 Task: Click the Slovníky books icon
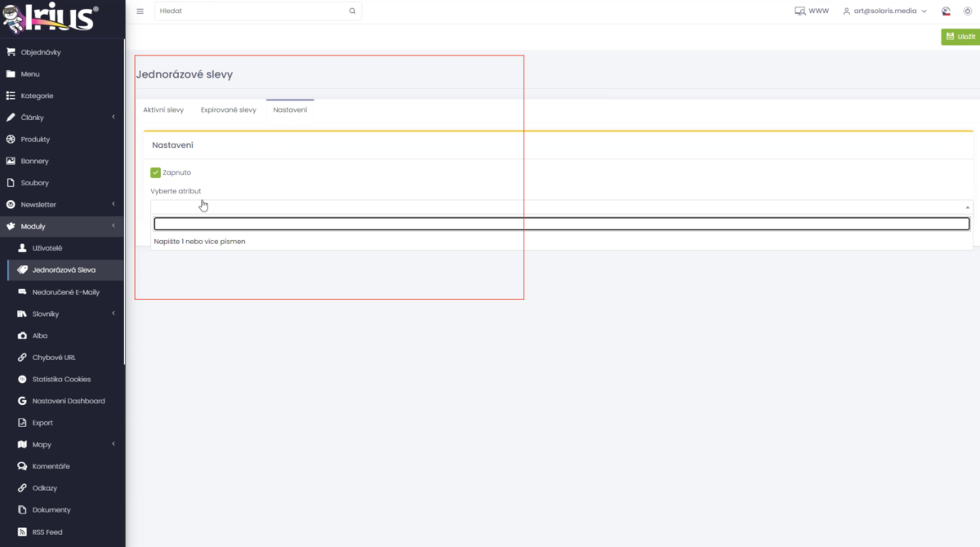coord(22,314)
